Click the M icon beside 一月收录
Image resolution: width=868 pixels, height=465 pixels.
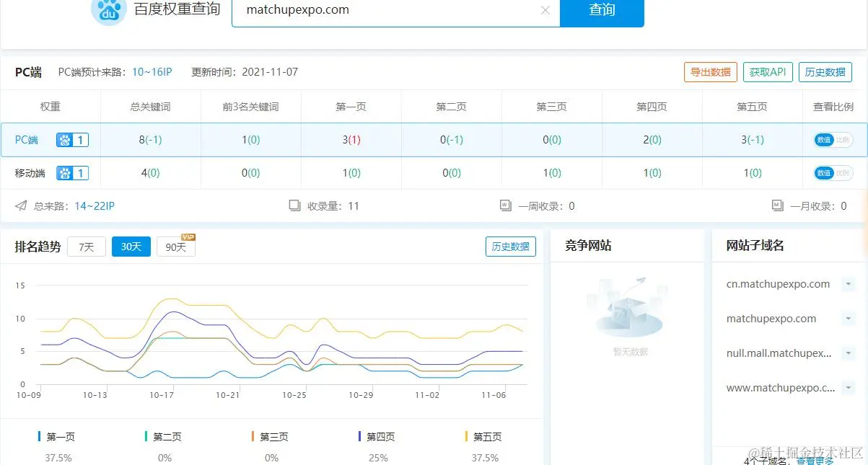point(777,205)
